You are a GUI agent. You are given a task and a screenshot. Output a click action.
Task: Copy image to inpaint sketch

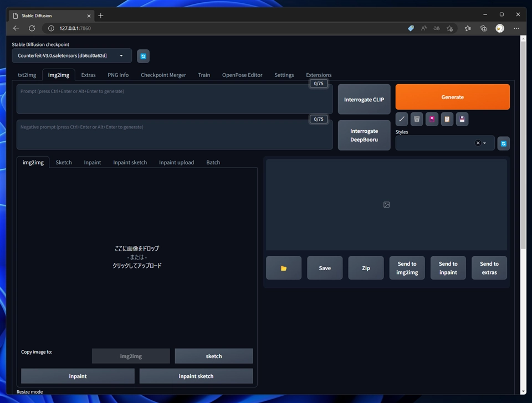click(196, 376)
